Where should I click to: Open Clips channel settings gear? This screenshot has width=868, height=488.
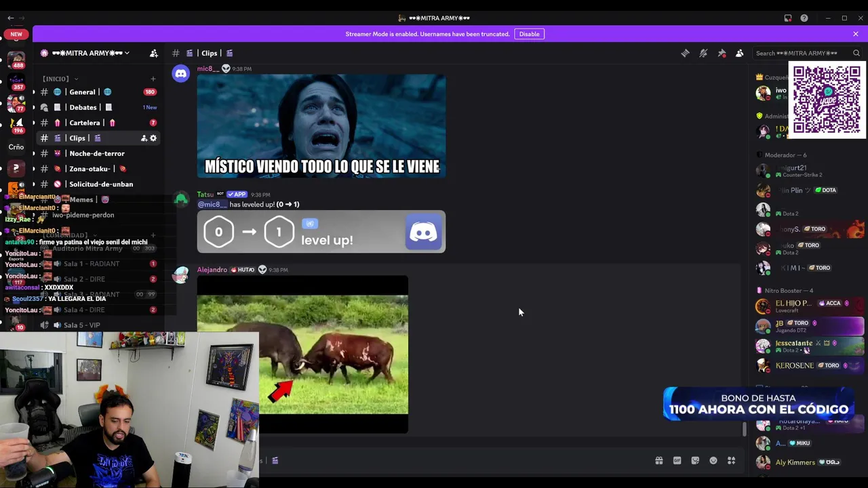[153, 138]
